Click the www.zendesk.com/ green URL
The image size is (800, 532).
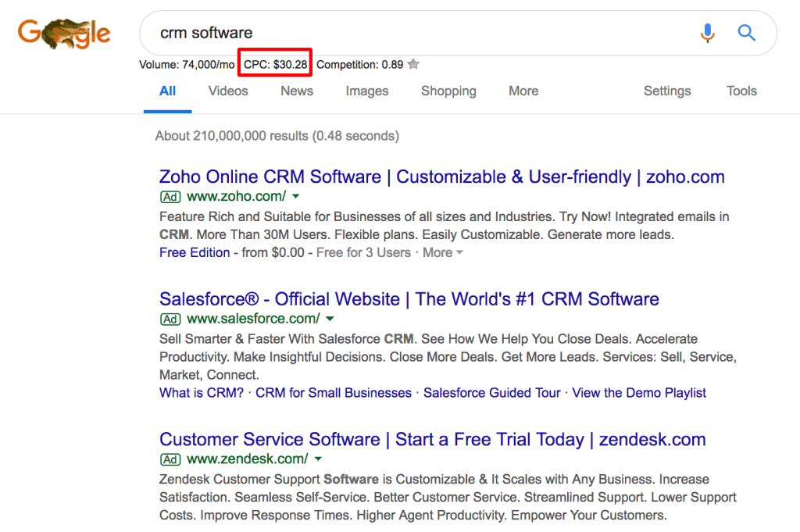[248, 459]
